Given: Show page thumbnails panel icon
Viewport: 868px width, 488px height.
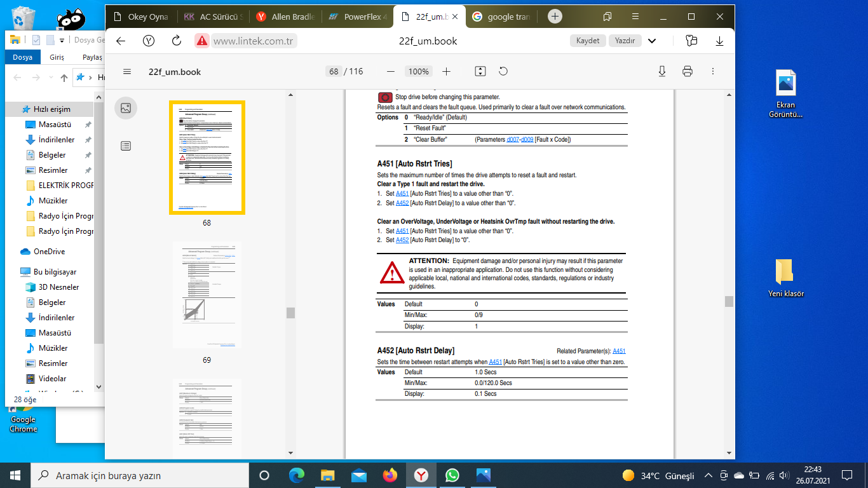Looking at the screenshot, I should click(126, 108).
